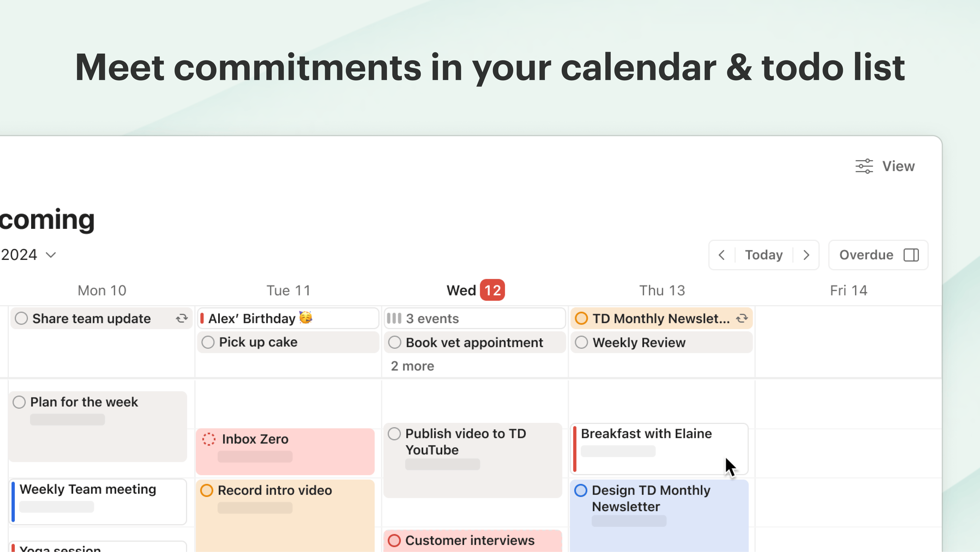Open the Overdue button
980x552 pixels.
click(x=878, y=255)
